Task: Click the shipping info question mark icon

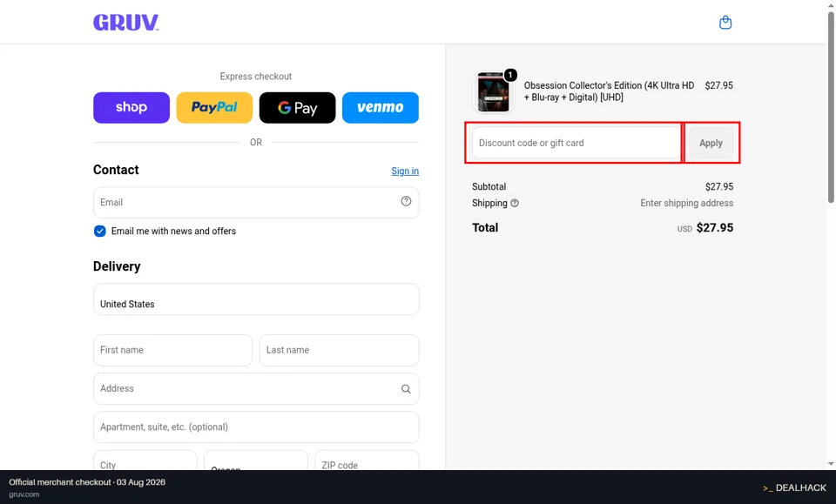Action: point(515,203)
